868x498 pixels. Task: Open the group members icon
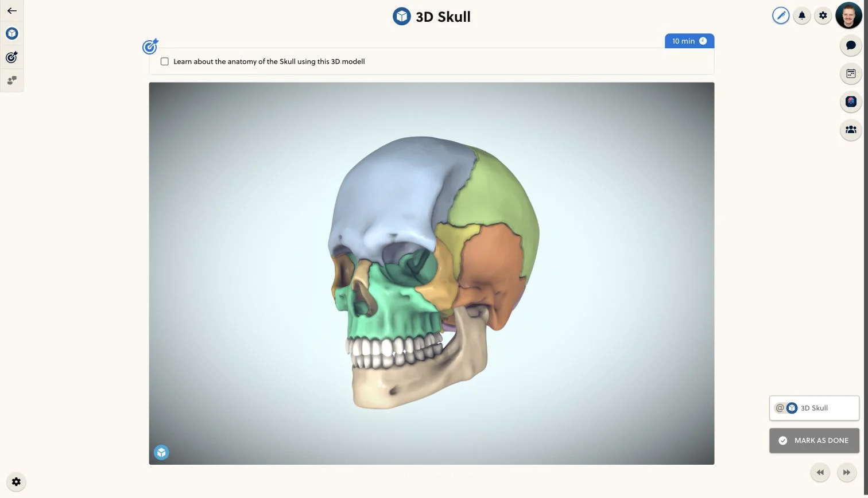(851, 130)
